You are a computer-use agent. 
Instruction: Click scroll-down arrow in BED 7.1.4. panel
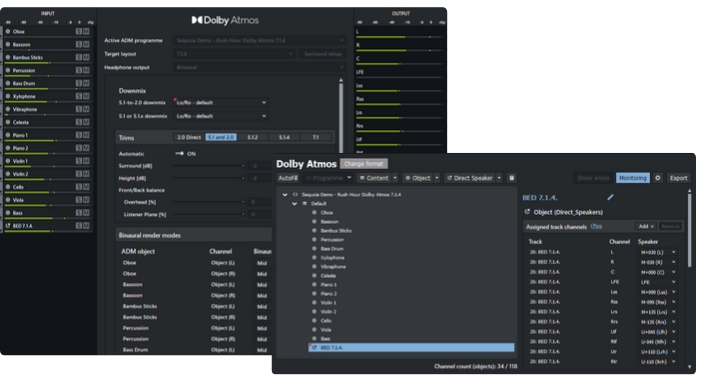pyautogui.click(x=690, y=367)
